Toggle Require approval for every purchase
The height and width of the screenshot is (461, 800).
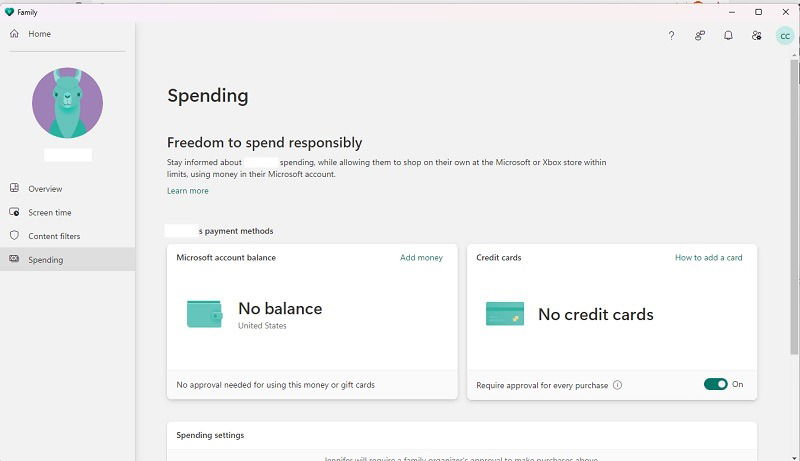[x=715, y=384]
